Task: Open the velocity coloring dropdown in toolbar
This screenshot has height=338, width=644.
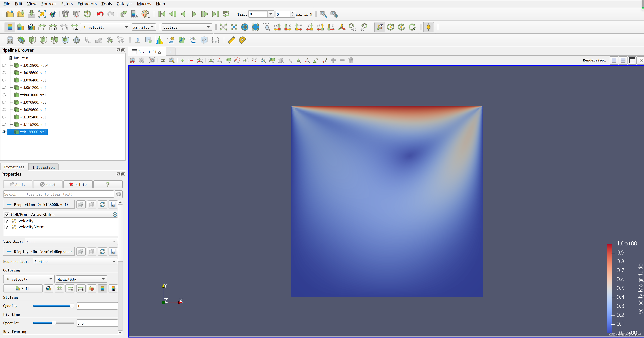Action: click(x=105, y=27)
